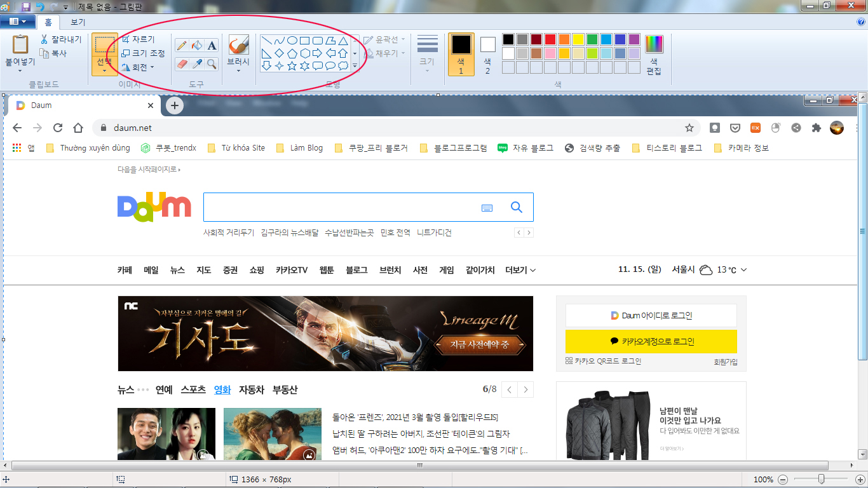Choose the Cloud callout shape

click(x=342, y=65)
